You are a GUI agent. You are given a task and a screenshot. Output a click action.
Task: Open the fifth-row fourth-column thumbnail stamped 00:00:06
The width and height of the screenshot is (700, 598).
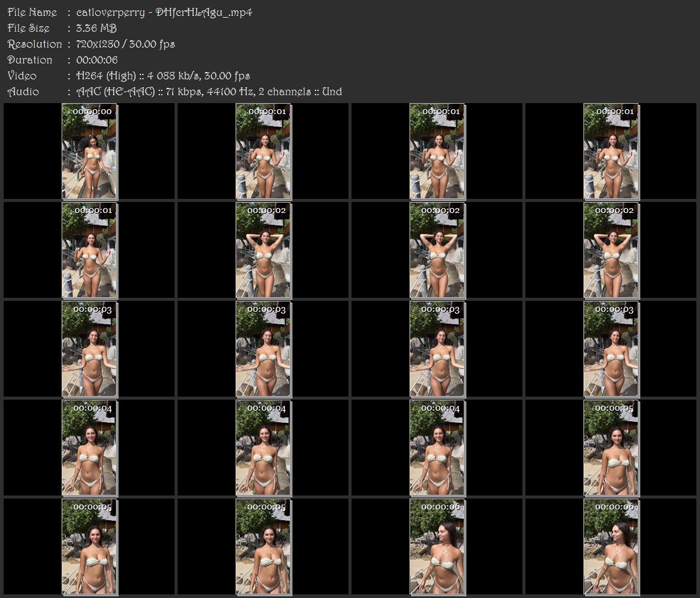coord(611,547)
